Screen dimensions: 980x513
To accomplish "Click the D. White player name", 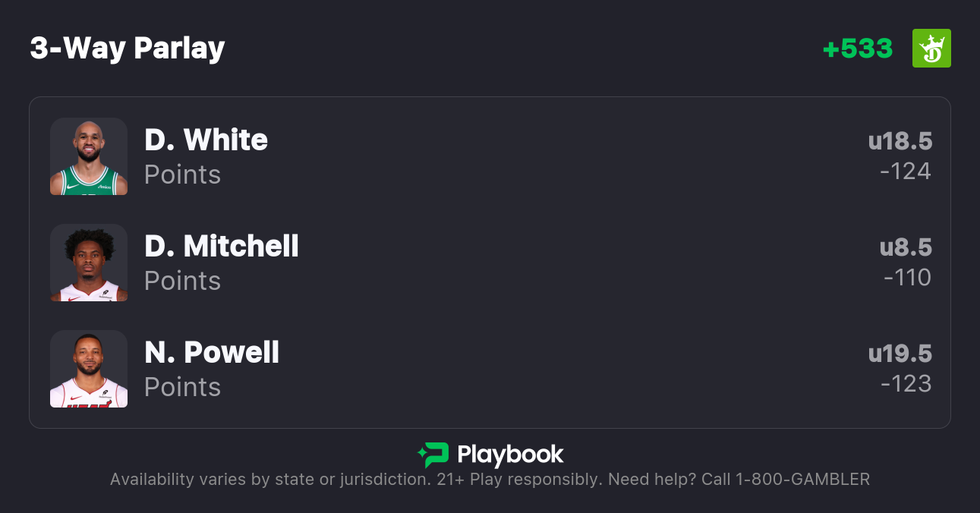I will click(206, 140).
